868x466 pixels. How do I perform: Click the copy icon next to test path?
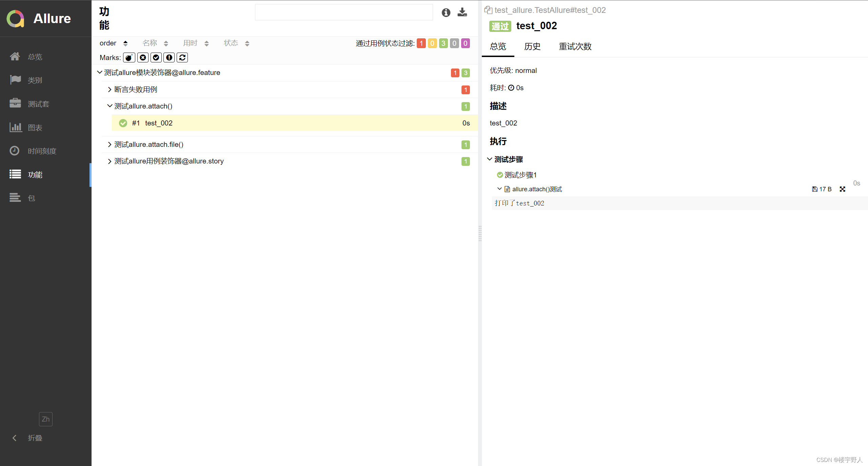(488, 10)
